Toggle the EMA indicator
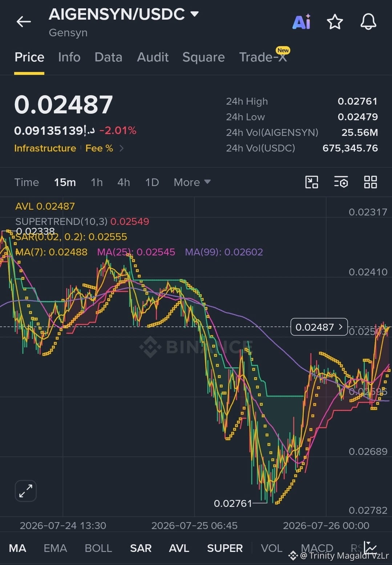This screenshot has width=392, height=565. (x=55, y=548)
